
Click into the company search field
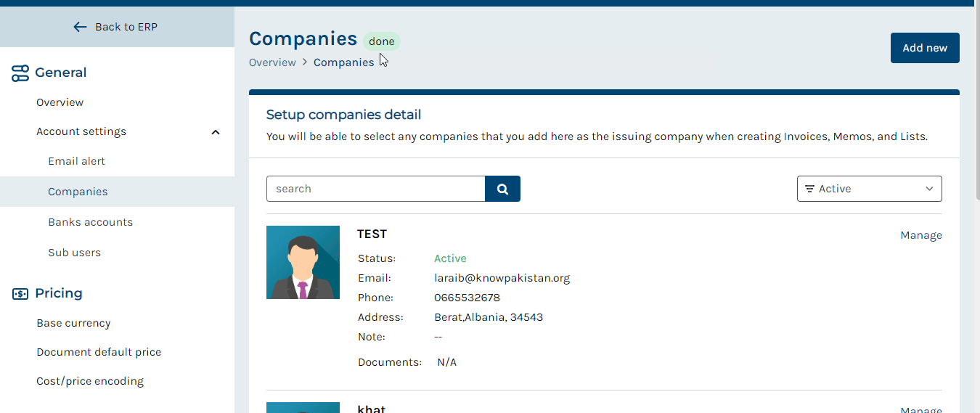(x=376, y=189)
